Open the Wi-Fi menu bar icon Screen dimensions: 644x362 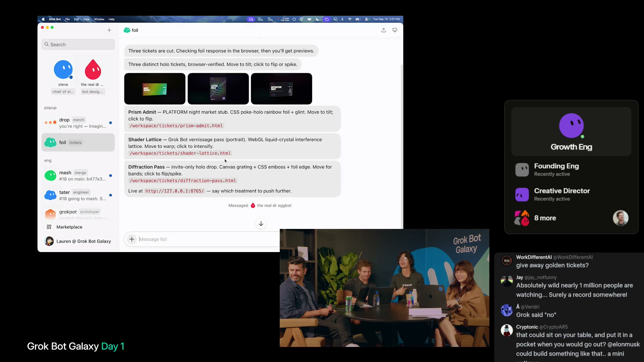point(350,19)
